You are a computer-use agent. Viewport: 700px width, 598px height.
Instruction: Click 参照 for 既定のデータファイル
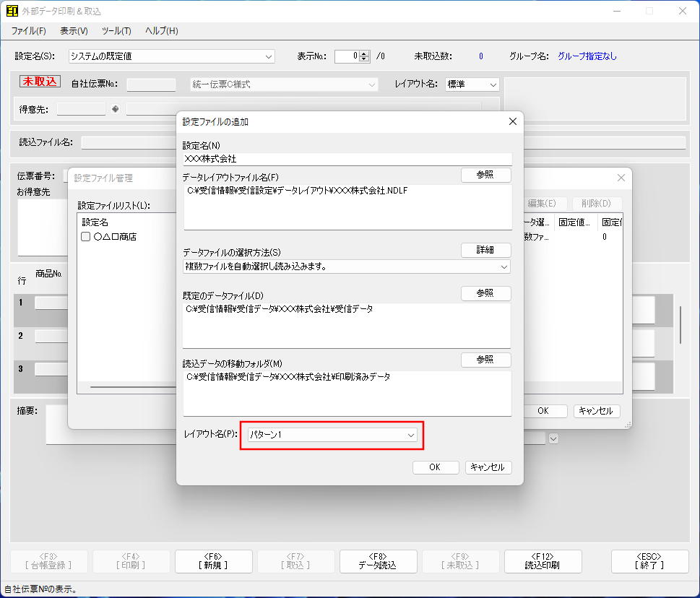[485, 294]
